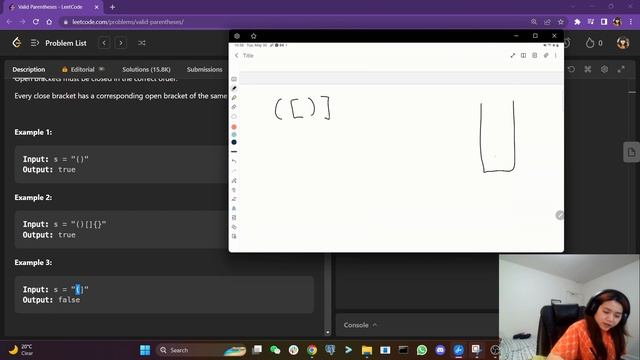Click 'Output: false' in Example 3

pyautogui.click(x=51, y=300)
